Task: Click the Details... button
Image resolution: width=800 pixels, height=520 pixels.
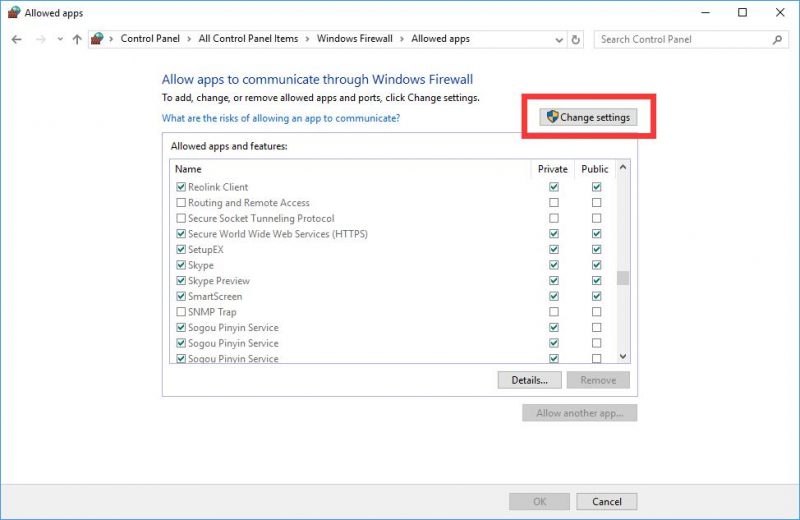Action: [530, 380]
